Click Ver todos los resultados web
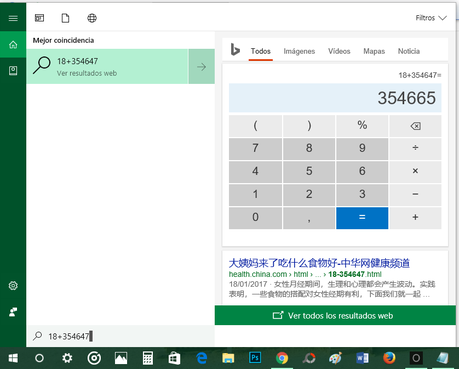The height and width of the screenshot is (369, 459). (x=335, y=315)
